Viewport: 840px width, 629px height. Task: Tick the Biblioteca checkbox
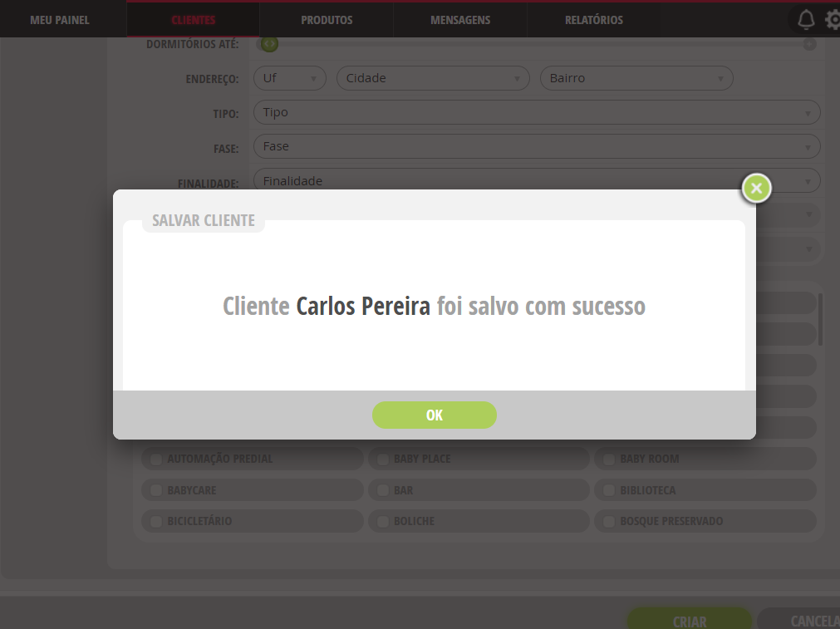pyautogui.click(x=608, y=490)
